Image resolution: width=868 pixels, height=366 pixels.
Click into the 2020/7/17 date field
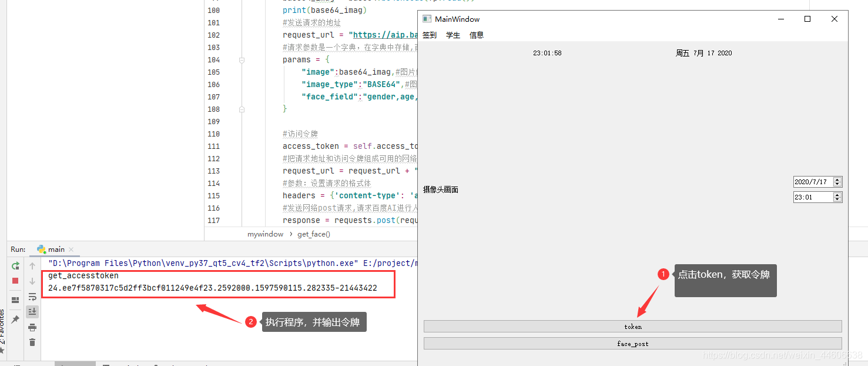813,182
